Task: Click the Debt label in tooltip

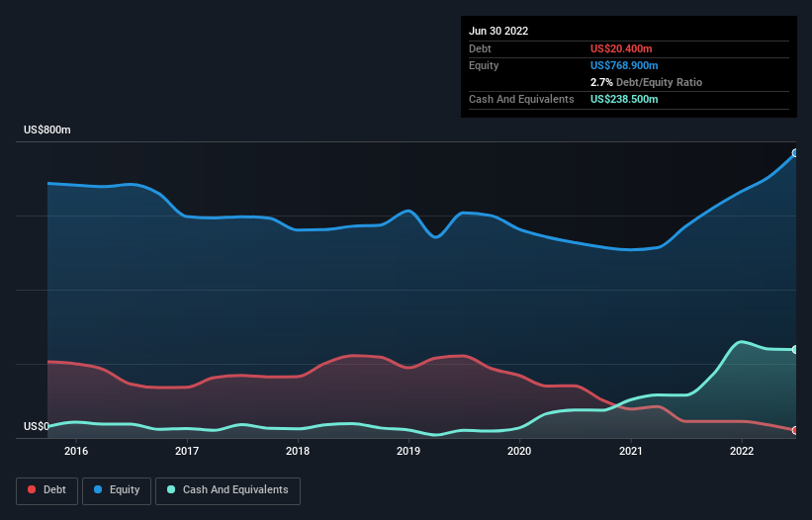Action: (480, 48)
